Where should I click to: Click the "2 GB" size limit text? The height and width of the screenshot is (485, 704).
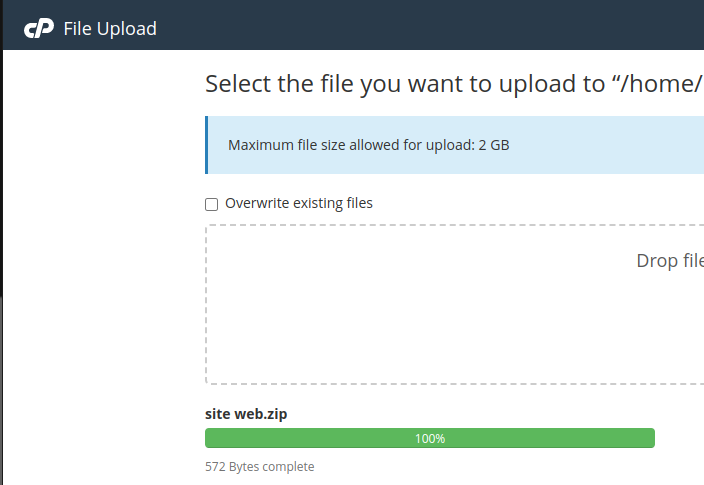tap(494, 145)
